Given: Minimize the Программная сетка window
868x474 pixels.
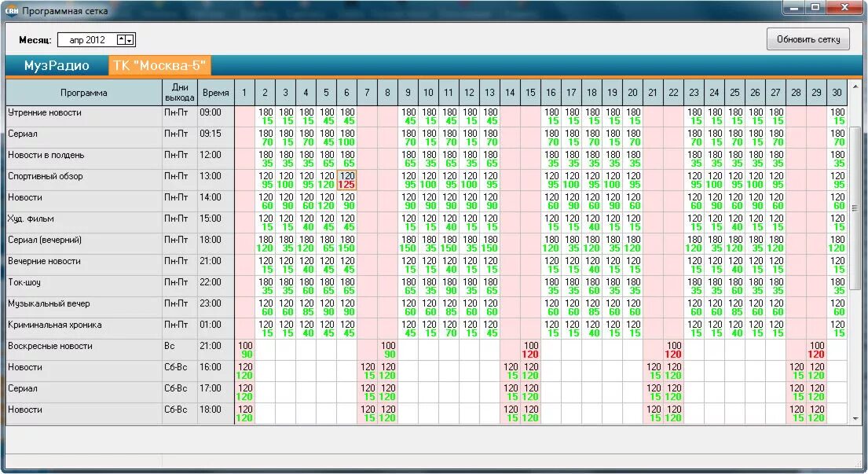Looking at the screenshot, I should click(795, 8).
